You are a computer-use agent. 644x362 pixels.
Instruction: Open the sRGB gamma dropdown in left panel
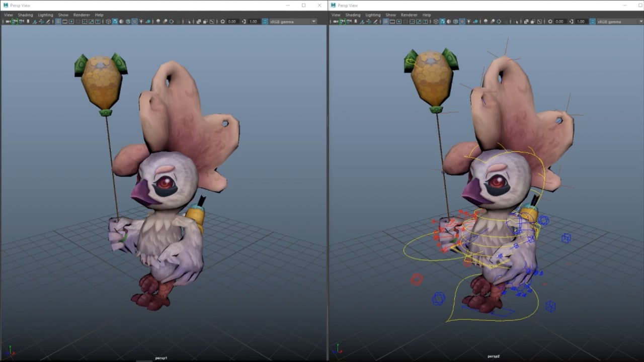(x=293, y=22)
